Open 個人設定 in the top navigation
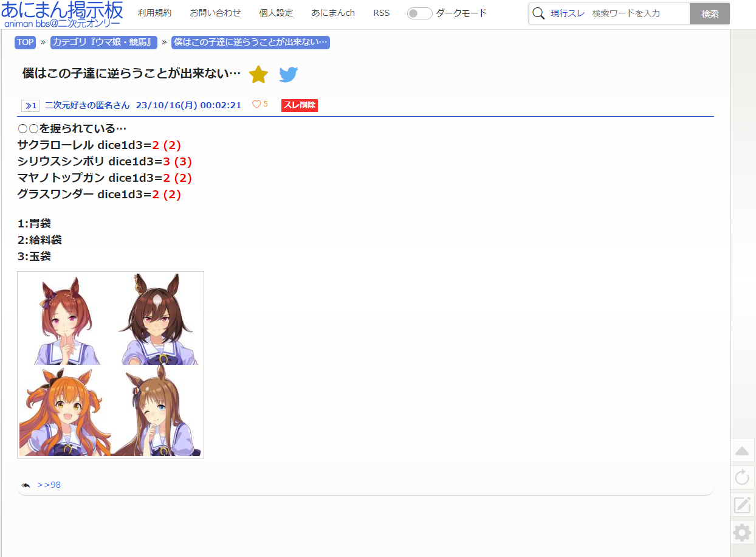 [x=276, y=13]
